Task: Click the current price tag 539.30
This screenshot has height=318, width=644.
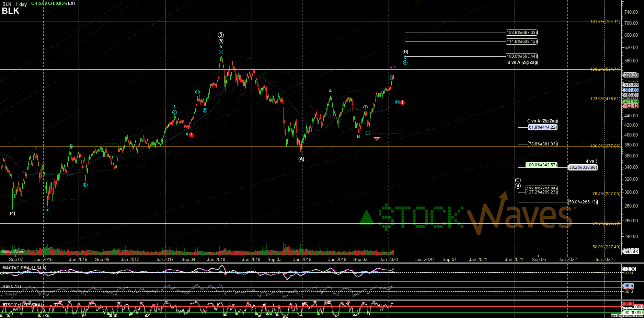Action: (x=631, y=75)
